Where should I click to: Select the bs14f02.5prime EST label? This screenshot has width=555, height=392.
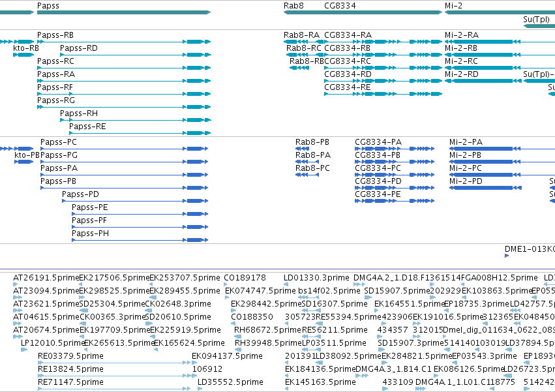pyautogui.click(x=329, y=291)
